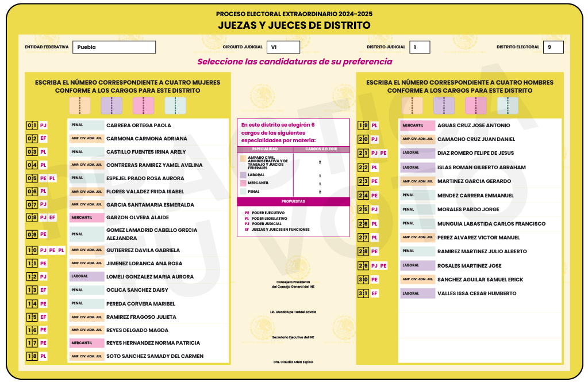
Task: Select Garcia Santamaria Esmeralda
Action: (x=150, y=205)
